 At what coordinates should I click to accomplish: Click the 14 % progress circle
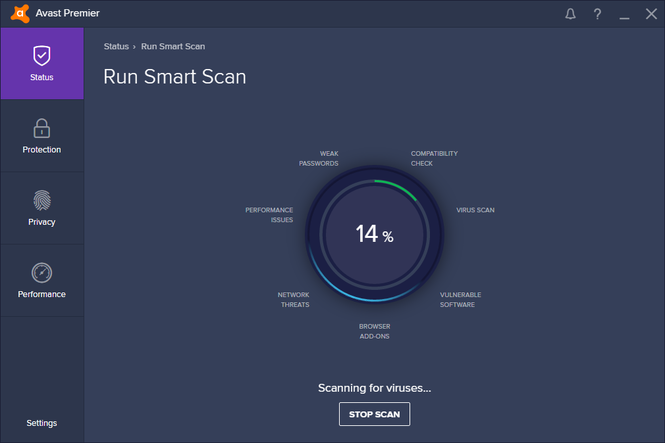point(374,234)
